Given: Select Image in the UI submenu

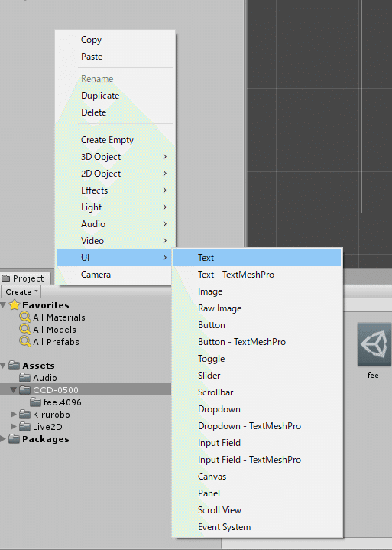Looking at the screenshot, I should click(257, 291).
